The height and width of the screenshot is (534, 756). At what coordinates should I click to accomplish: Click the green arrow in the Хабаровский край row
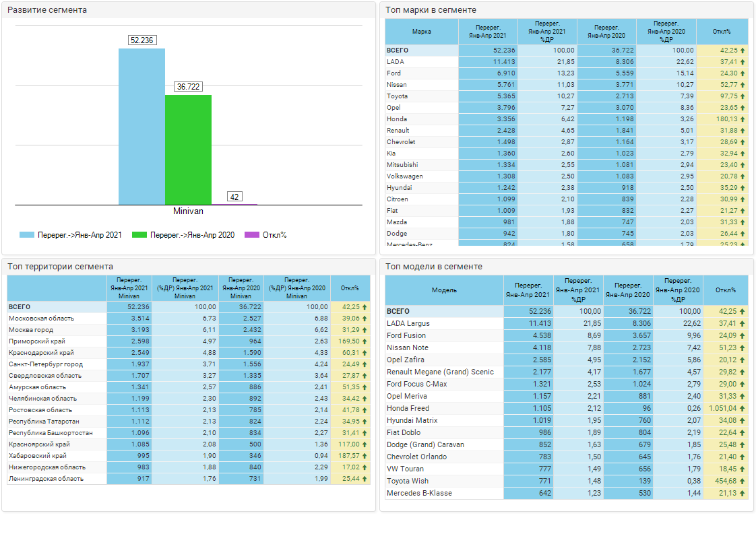coord(365,456)
